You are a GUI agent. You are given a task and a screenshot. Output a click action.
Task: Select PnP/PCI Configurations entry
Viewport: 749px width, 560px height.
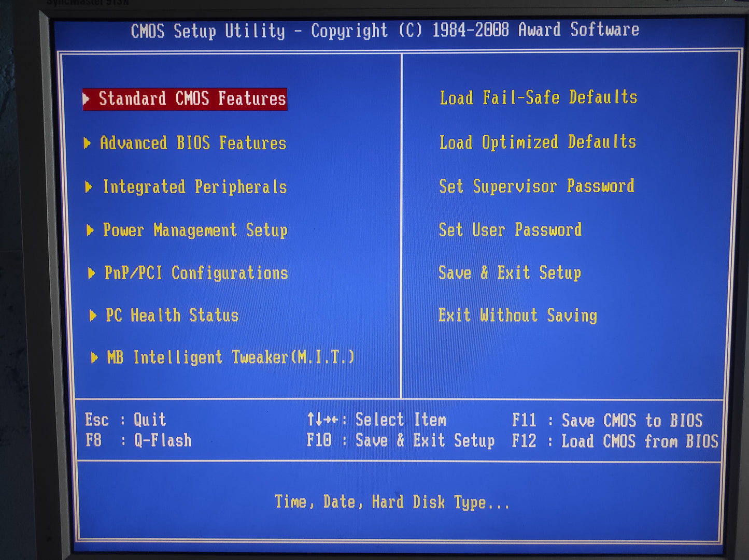click(196, 273)
